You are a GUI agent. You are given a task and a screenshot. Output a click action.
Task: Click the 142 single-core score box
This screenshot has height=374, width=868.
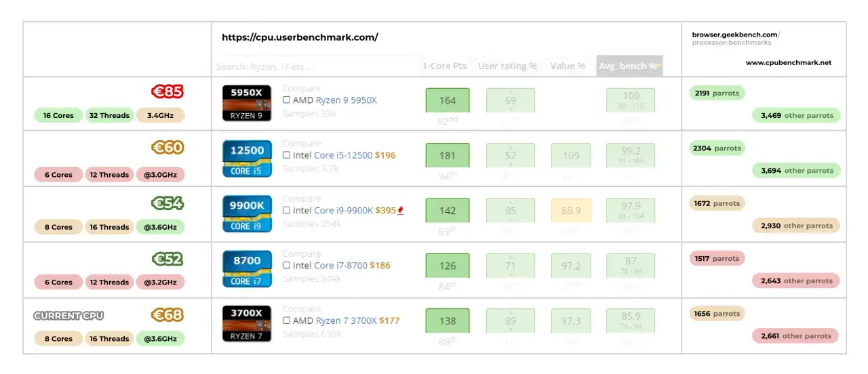[x=448, y=211]
